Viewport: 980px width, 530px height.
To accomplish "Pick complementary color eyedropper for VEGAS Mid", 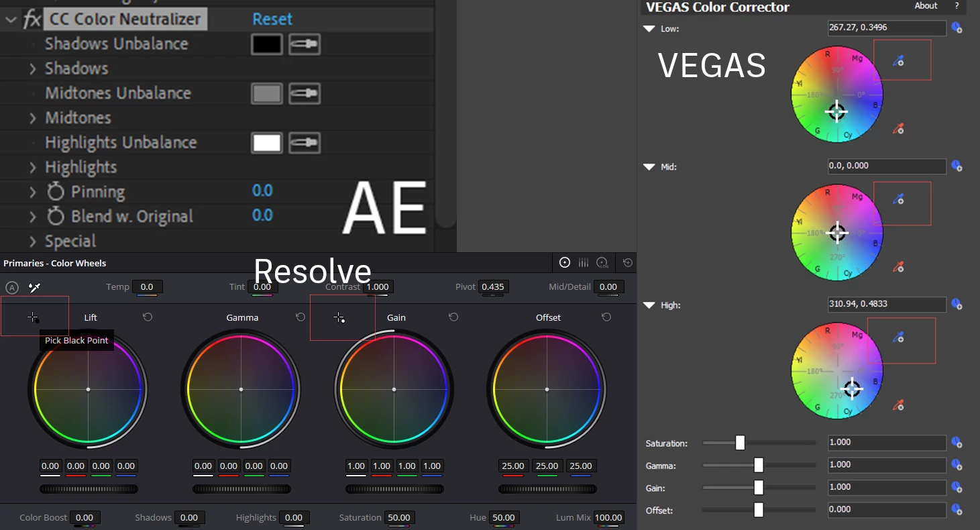I will pyautogui.click(x=899, y=199).
